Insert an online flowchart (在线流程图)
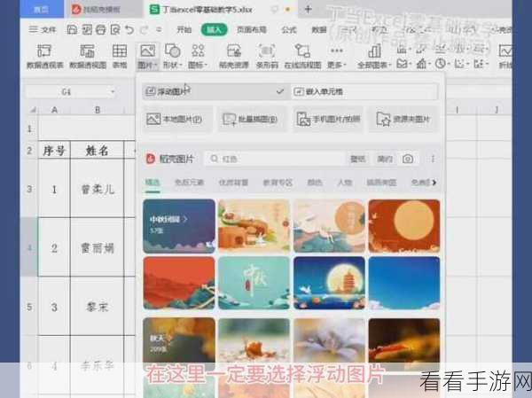Image resolution: width=532 pixels, height=398 pixels. click(302, 57)
